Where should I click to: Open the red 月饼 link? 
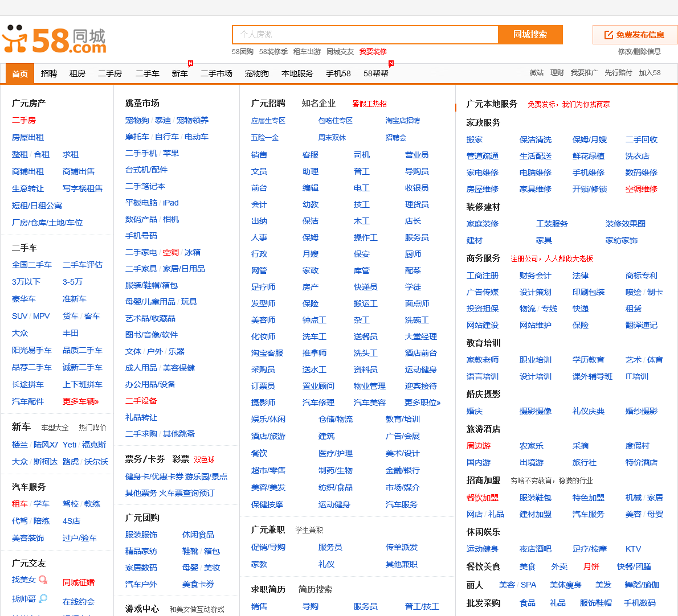(591, 567)
